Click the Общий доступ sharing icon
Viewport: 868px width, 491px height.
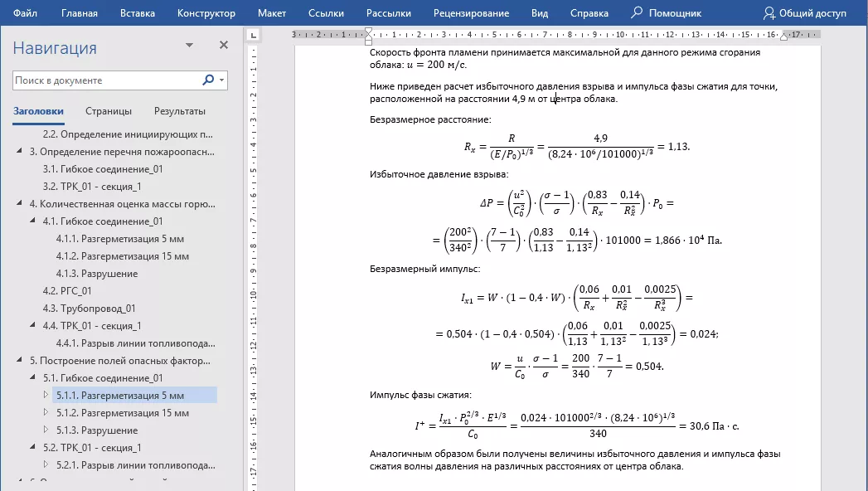[x=771, y=12]
